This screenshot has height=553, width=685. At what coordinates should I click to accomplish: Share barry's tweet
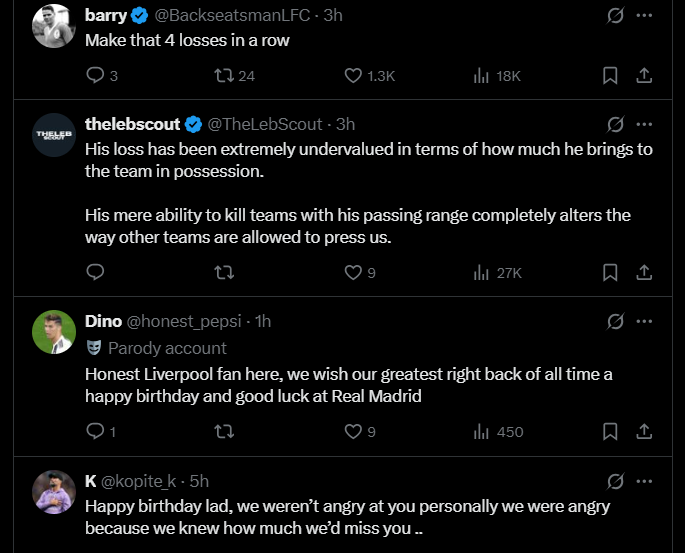tap(644, 75)
